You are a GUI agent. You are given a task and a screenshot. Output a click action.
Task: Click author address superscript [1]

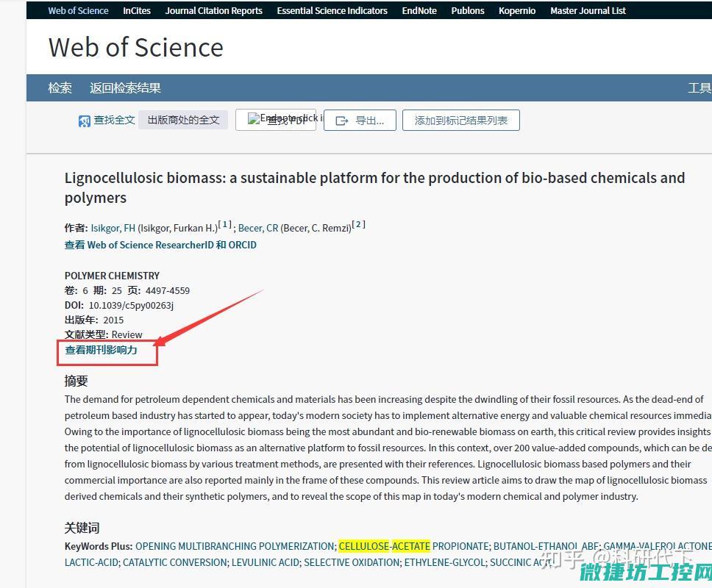point(225,224)
